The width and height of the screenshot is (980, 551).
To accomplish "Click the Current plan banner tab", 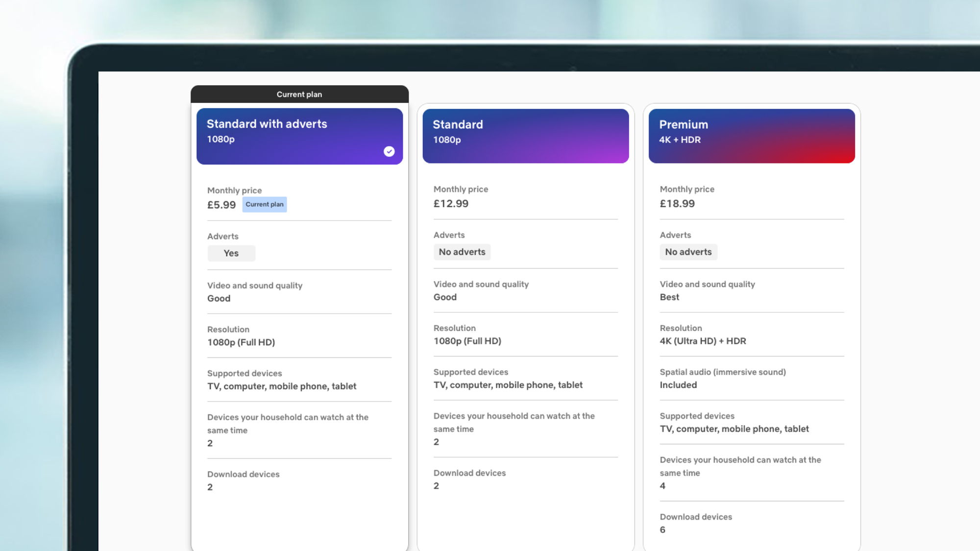I will coord(299,94).
